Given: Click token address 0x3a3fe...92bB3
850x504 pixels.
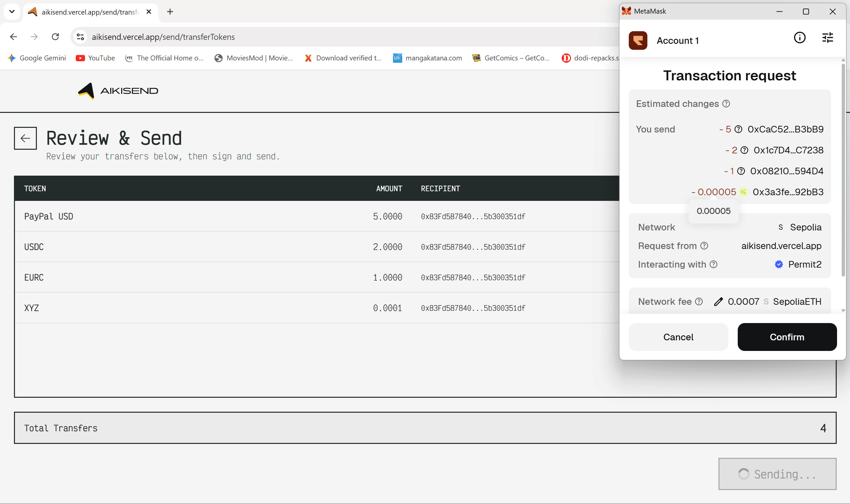Looking at the screenshot, I should pyautogui.click(x=788, y=192).
